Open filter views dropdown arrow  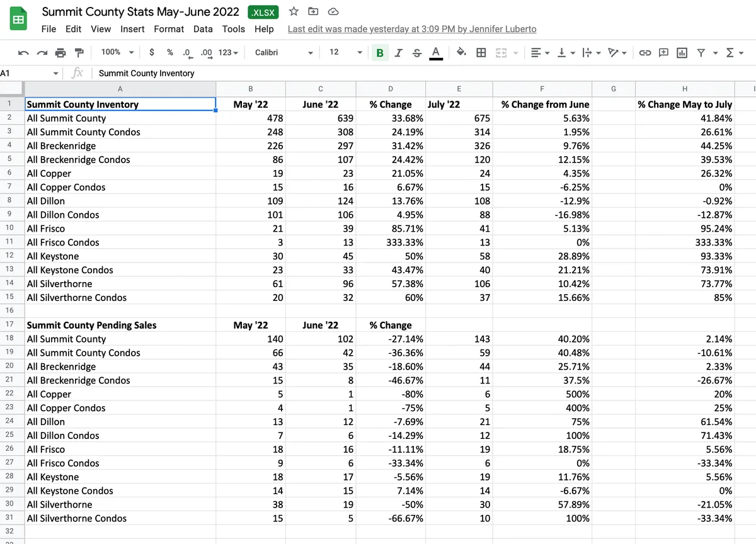(714, 53)
